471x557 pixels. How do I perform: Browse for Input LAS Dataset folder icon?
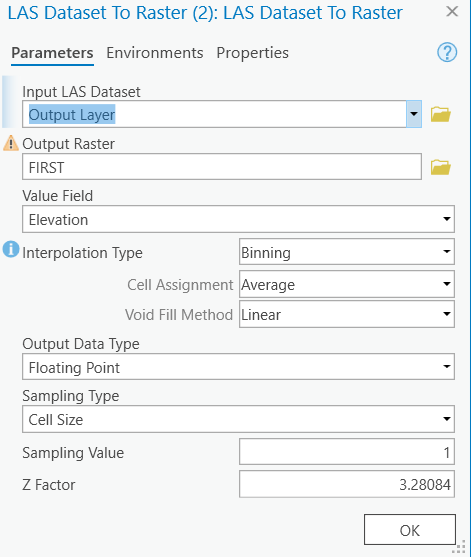tap(440, 114)
